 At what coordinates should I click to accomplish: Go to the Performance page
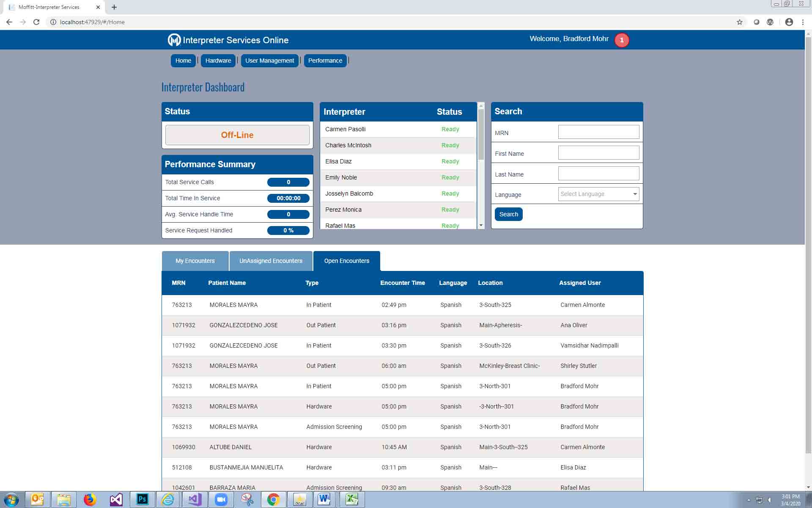click(325, 61)
